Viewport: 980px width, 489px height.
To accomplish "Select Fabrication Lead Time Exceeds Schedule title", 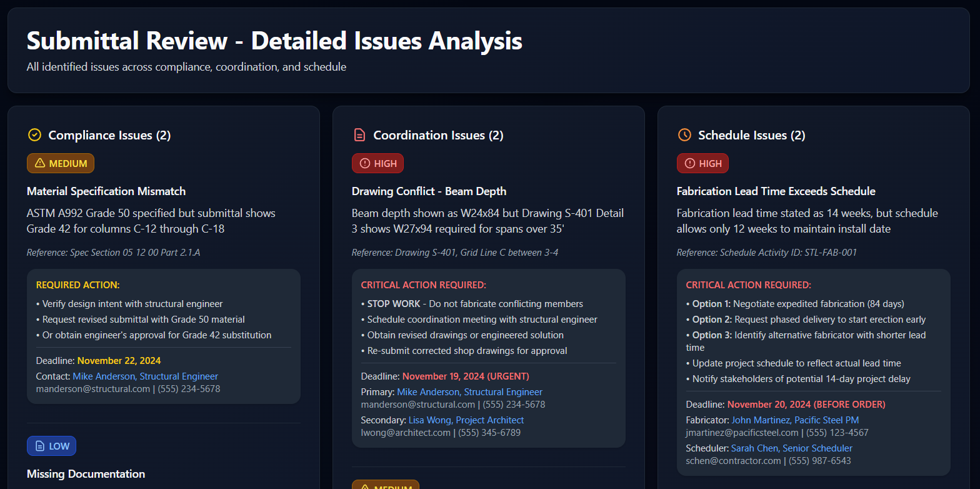I will point(776,191).
